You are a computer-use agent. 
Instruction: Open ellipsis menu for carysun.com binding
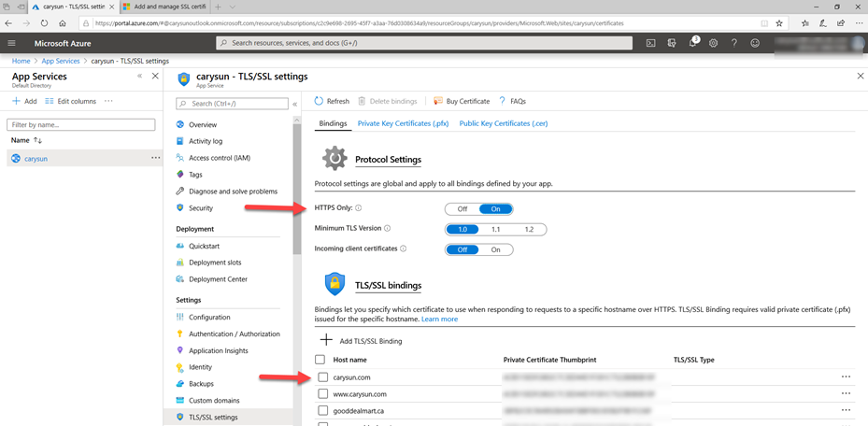coord(846,376)
